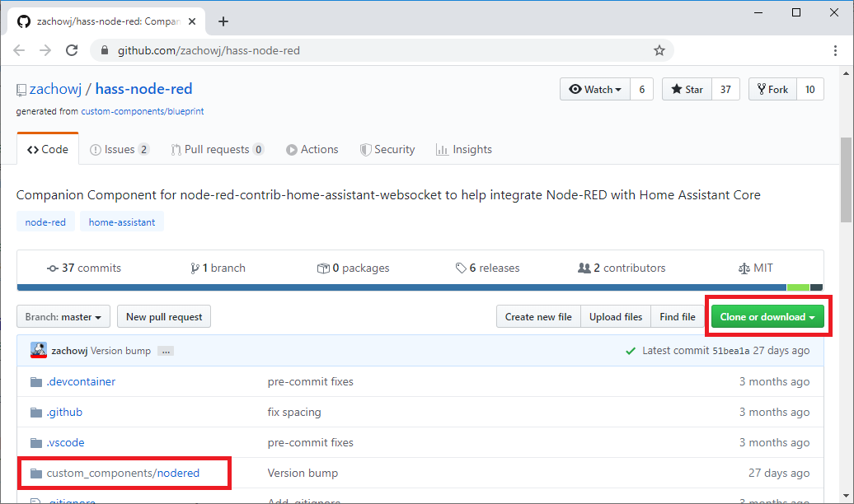Switch to the Insights tab

click(x=463, y=149)
